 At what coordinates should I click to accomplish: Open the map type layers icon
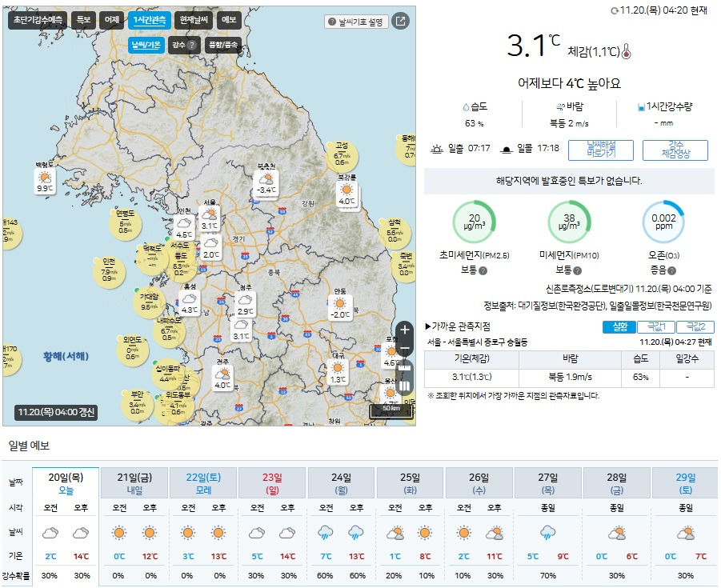pos(404,386)
